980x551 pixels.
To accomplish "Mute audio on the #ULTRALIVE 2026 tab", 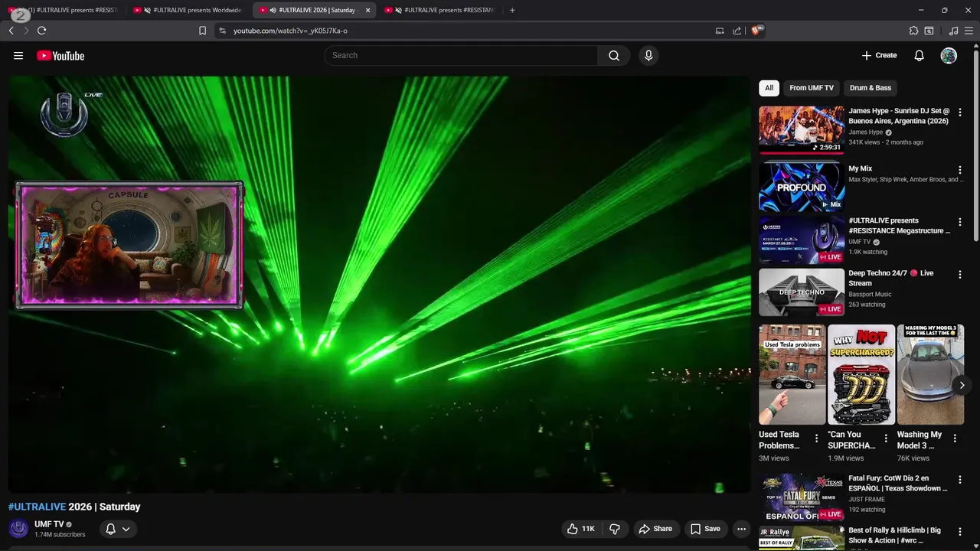I will 273,10.
